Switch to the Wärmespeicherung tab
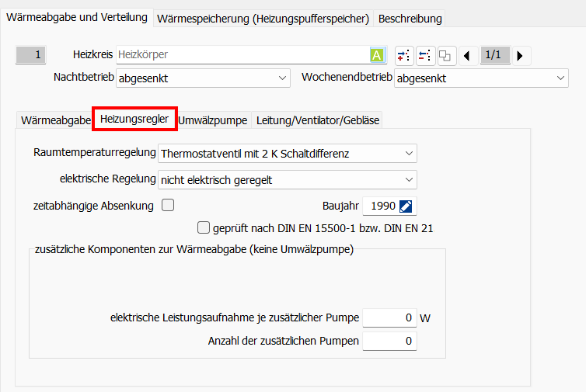586x392 pixels. pyautogui.click(x=264, y=18)
